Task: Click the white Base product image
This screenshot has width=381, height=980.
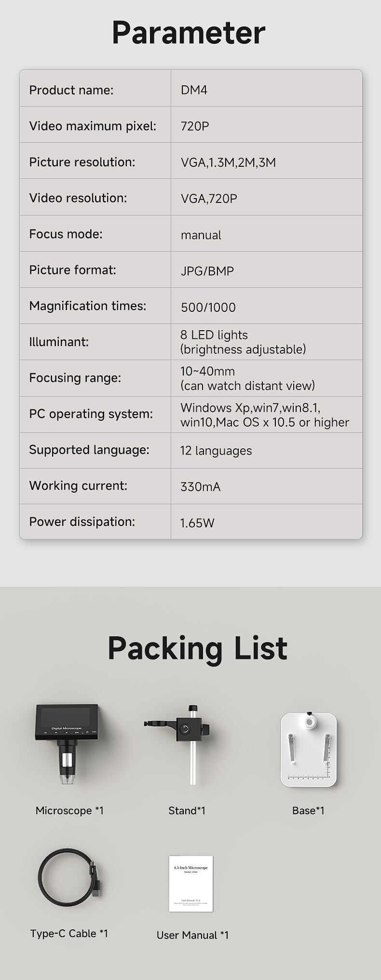Action: (308, 749)
